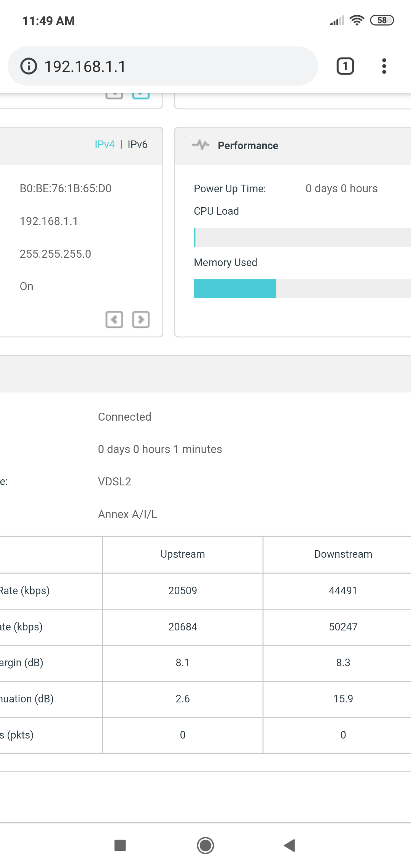Switch to the IPv6 tab
The width and height of the screenshot is (411, 868).
137,145
